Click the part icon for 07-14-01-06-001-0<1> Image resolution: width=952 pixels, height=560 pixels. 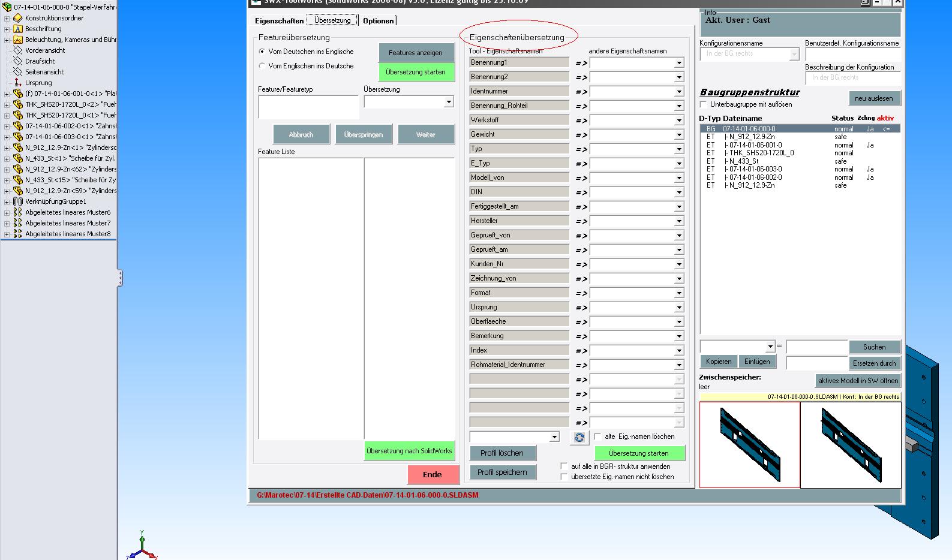click(x=18, y=94)
